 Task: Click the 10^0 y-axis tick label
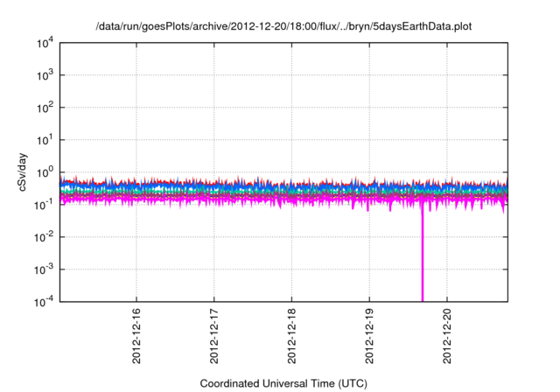click(x=45, y=172)
